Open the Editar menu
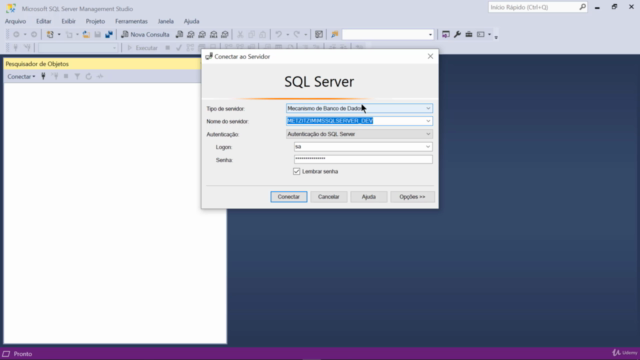The width and height of the screenshot is (640, 360). [x=44, y=21]
